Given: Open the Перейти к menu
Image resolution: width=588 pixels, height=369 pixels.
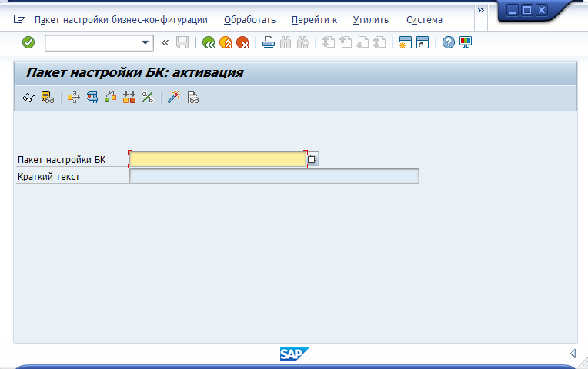Looking at the screenshot, I should point(314,20).
